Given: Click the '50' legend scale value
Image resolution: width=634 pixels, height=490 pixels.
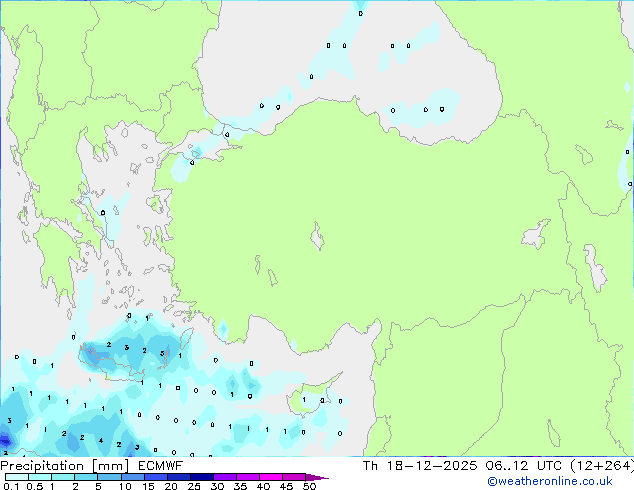Looking at the screenshot, I should (309, 486).
